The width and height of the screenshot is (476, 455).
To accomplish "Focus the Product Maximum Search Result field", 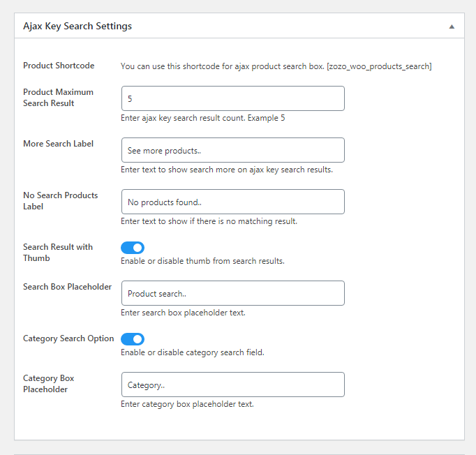I will pyautogui.click(x=233, y=98).
